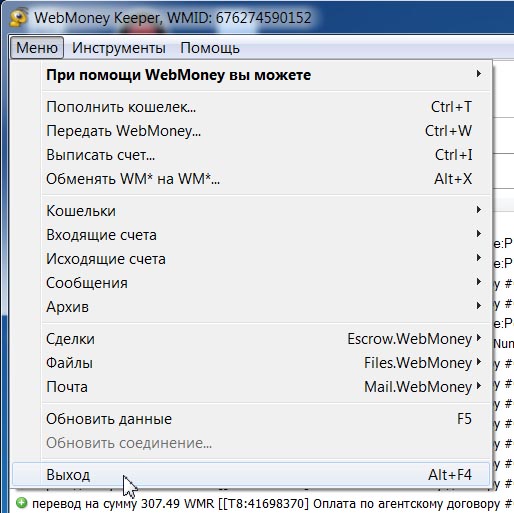
Task: Open the Меню menu
Action: tap(37, 48)
